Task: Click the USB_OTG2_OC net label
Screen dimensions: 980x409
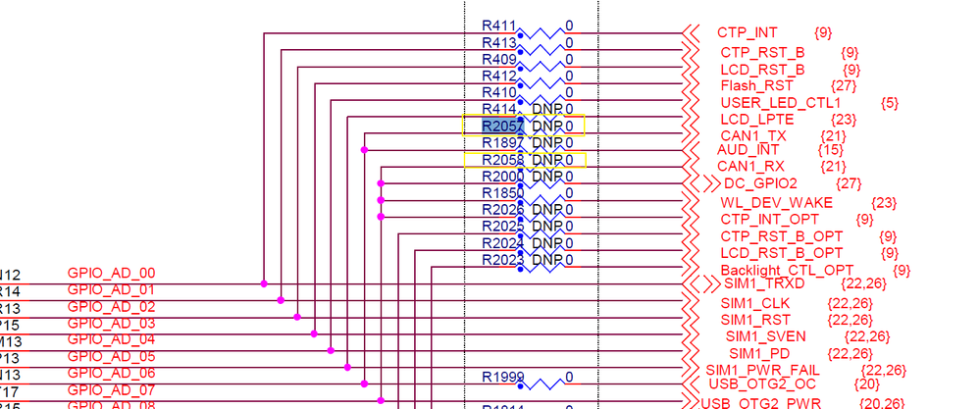Action: pyautogui.click(x=762, y=383)
